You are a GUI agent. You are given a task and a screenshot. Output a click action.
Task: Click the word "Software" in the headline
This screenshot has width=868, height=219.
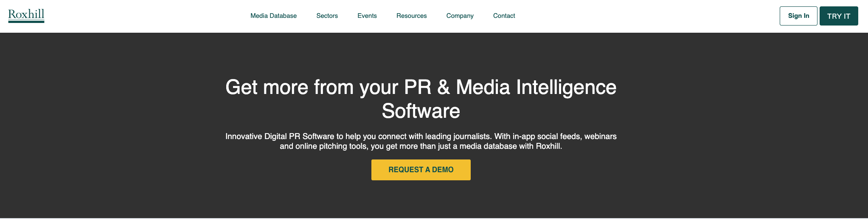[x=421, y=111]
